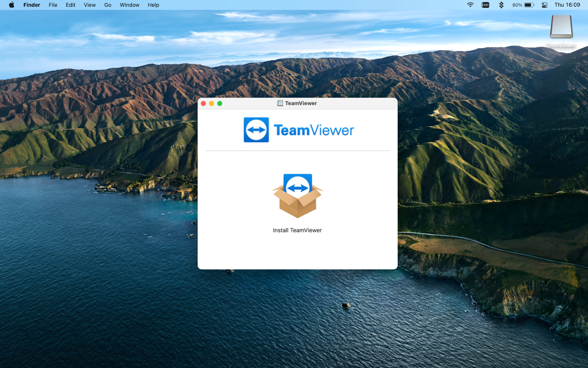
Task: Open the Apple menu
Action: pos(11,5)
